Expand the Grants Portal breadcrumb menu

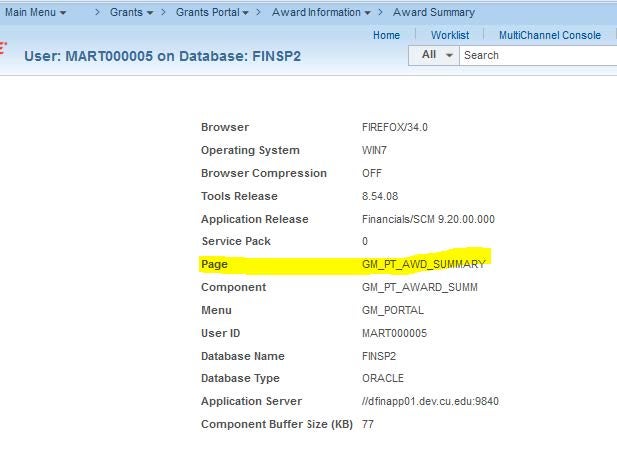212,12
